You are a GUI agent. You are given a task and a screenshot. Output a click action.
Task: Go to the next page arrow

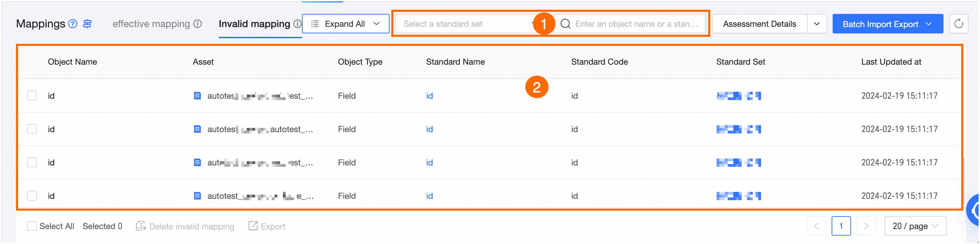[866, 226]
